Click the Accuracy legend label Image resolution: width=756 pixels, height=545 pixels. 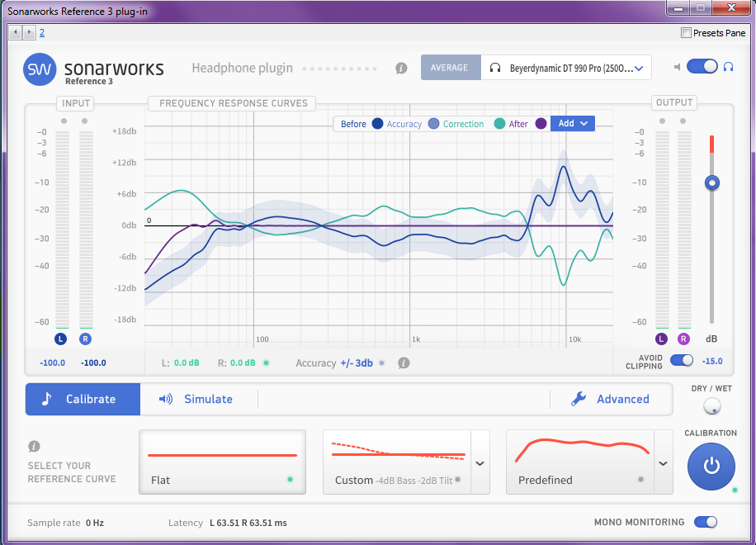(x=404, y=124)
